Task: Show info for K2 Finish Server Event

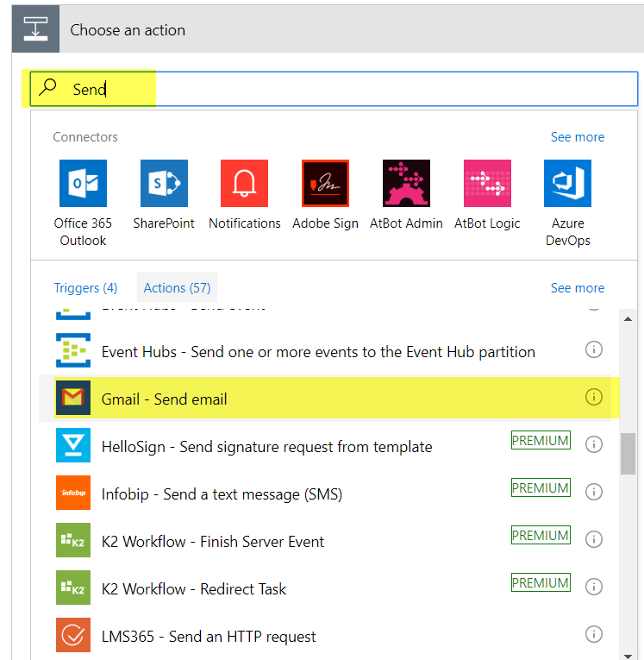Action: click(594, 539)
